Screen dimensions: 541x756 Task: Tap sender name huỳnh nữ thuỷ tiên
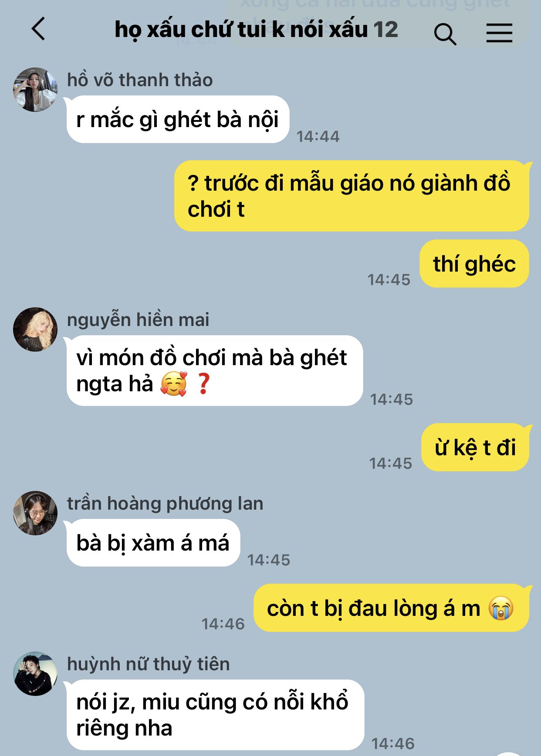tap(148, 664)
